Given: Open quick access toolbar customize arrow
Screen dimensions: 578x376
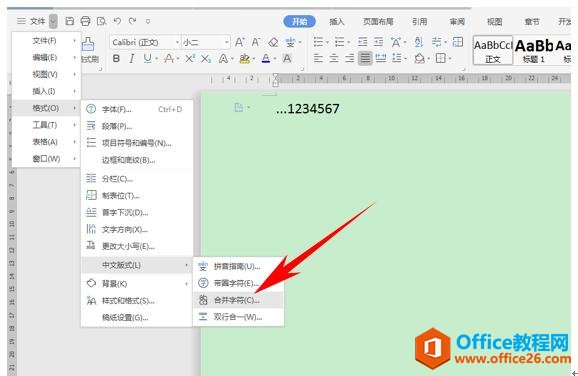Looking at the screenshot, I should [148, 21].
